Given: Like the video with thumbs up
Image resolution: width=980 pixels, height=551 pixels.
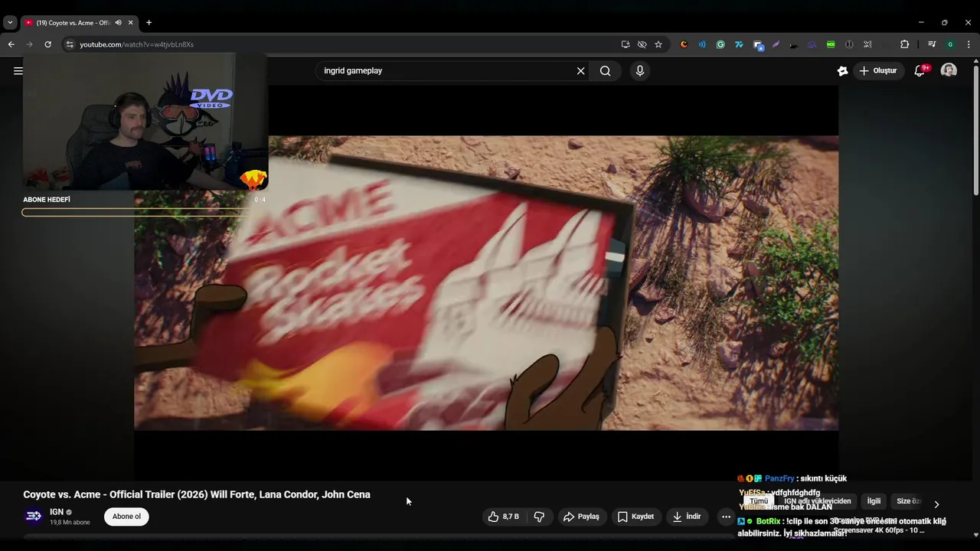Looking at the screenshot, I should (503, 517).
